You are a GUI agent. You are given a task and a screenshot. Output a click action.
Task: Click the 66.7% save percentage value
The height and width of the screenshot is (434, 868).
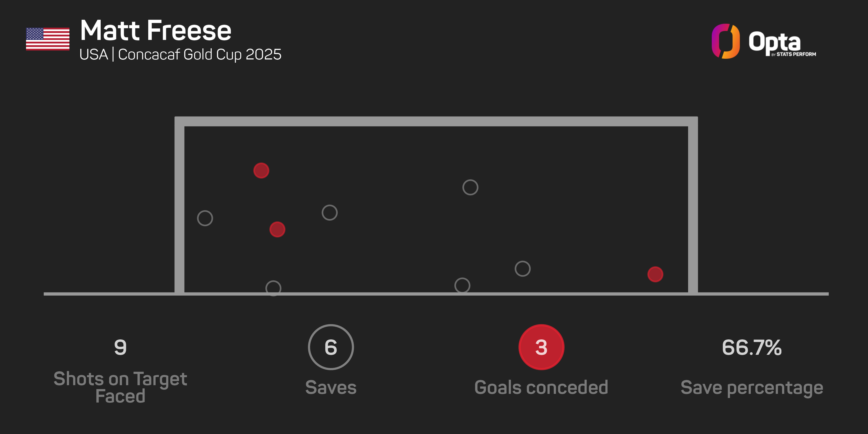[752, 347]
